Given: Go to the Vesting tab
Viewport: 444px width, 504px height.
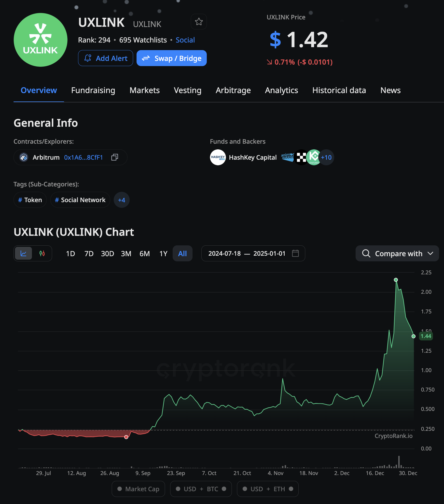Looking at the screenshot, I should 188,90.
